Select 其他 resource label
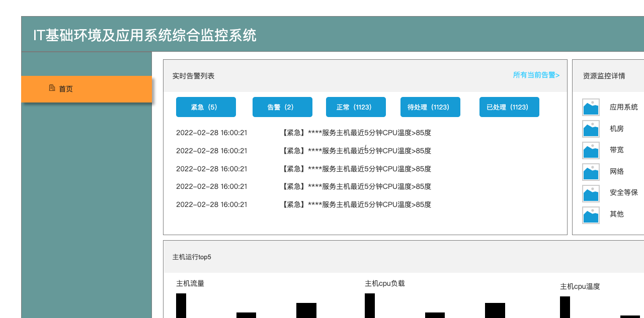This screenshot has height=318, width=644. (x=617, y=214)
